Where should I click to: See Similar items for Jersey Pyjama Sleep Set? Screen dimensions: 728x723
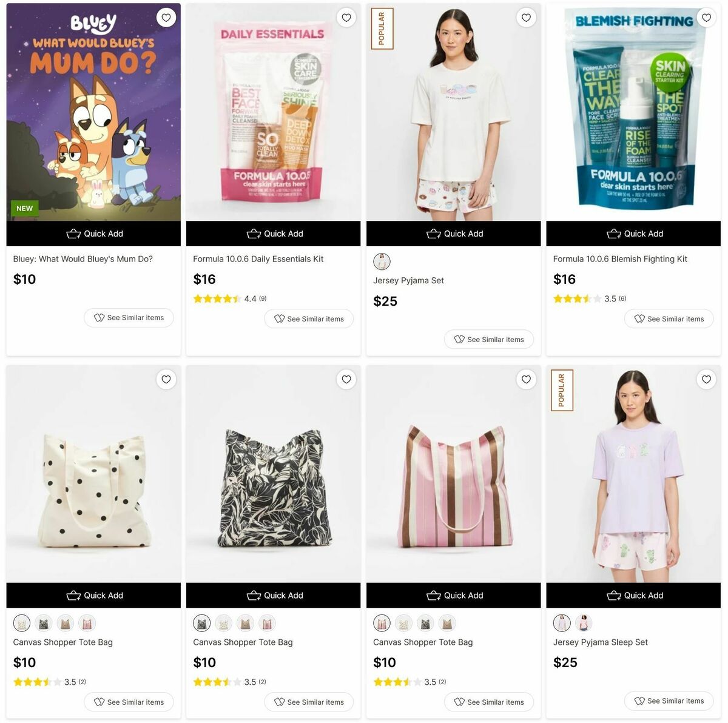[x=669, y=701]
